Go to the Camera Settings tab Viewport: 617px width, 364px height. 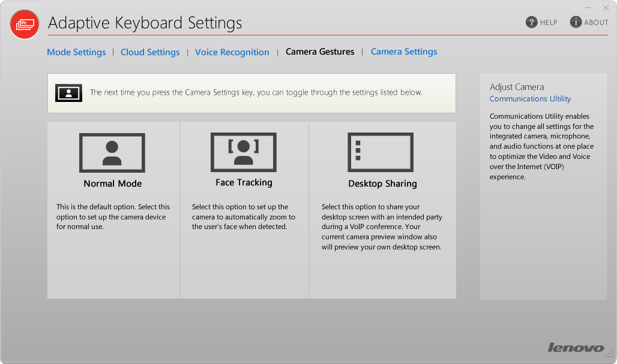[x=404, y=52]
